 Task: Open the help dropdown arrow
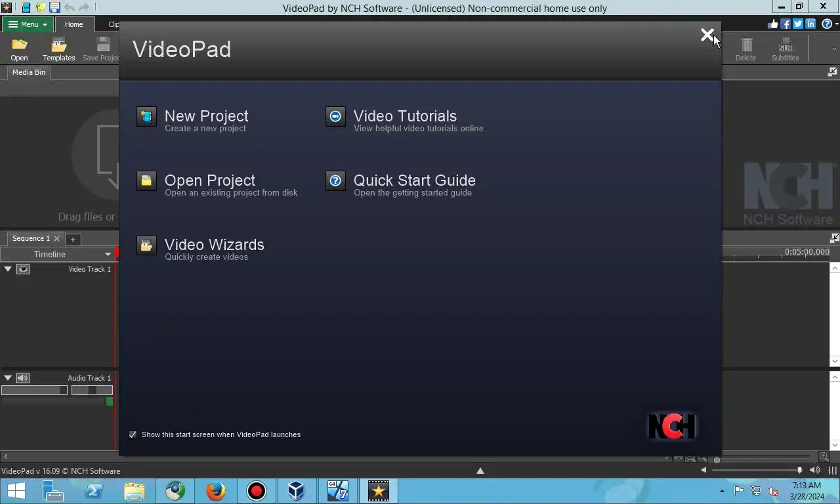[x=837, y=24]
